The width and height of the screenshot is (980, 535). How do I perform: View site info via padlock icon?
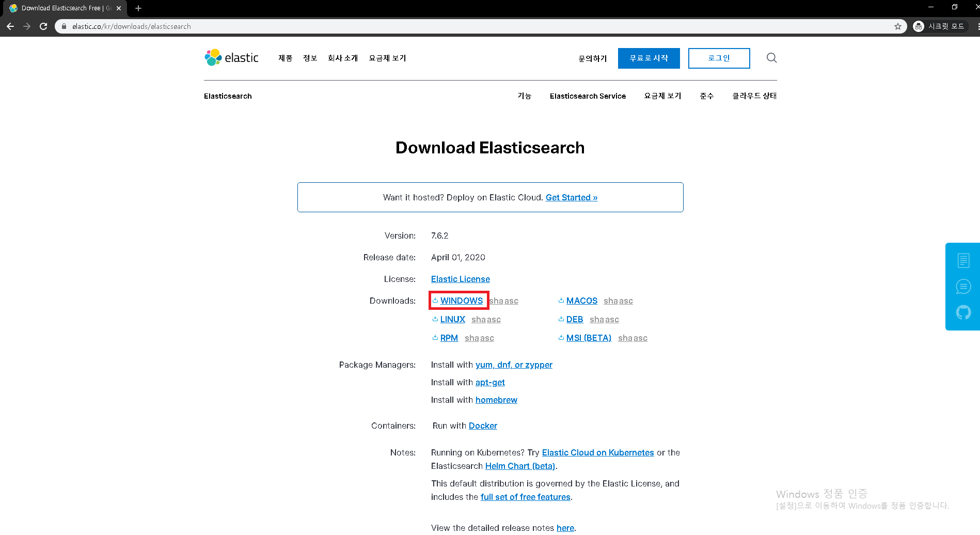pyautogui.click(x=64, y=26)
